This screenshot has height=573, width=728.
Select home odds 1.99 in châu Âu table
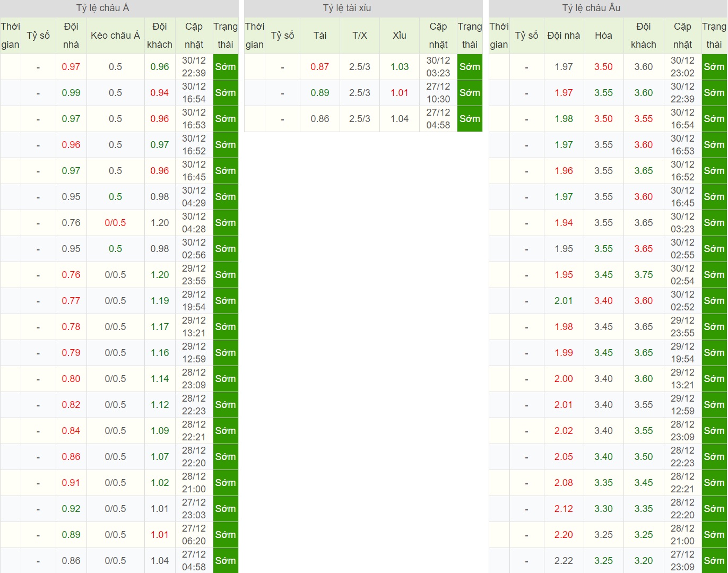coord(564,353)
